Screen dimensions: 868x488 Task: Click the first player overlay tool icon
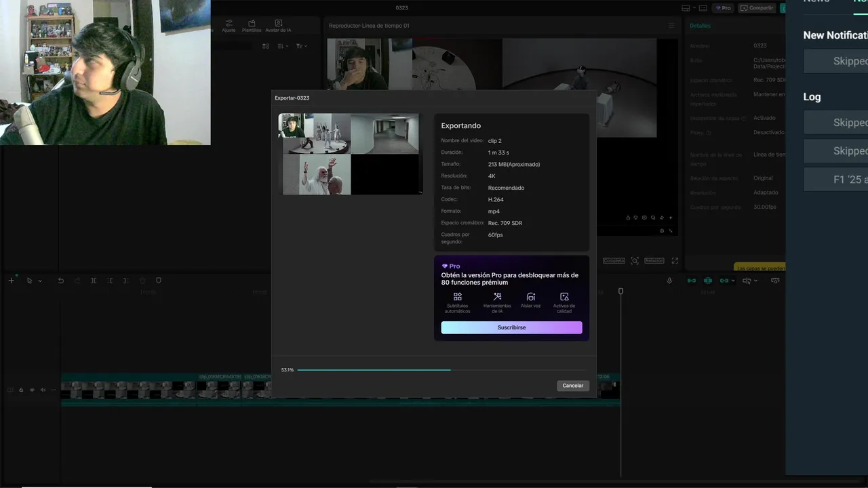(x=628, y=218)
